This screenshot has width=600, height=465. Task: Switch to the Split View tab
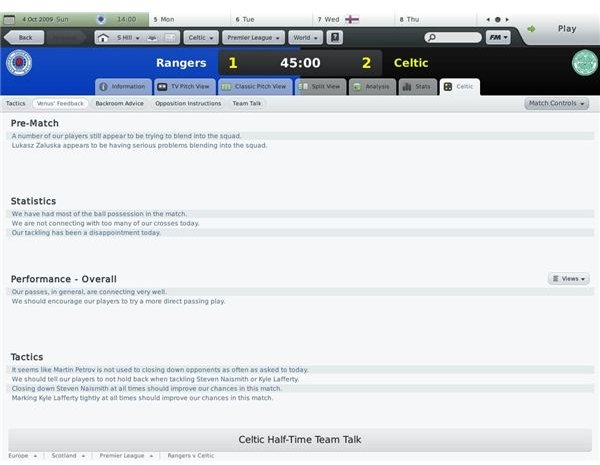pyautogui.click(x=321, y=87)
